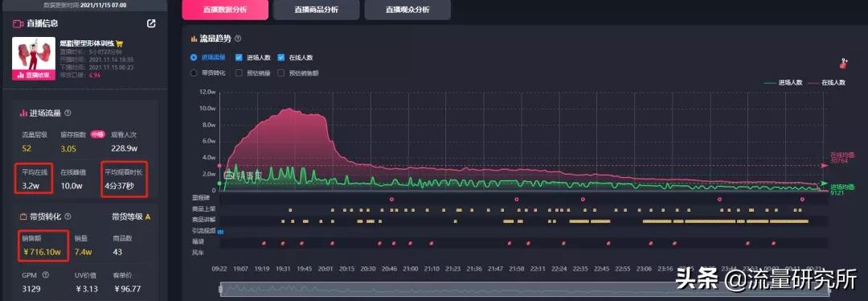Click the retention index value 3.05
868x301 pixels.
point(68,149)
